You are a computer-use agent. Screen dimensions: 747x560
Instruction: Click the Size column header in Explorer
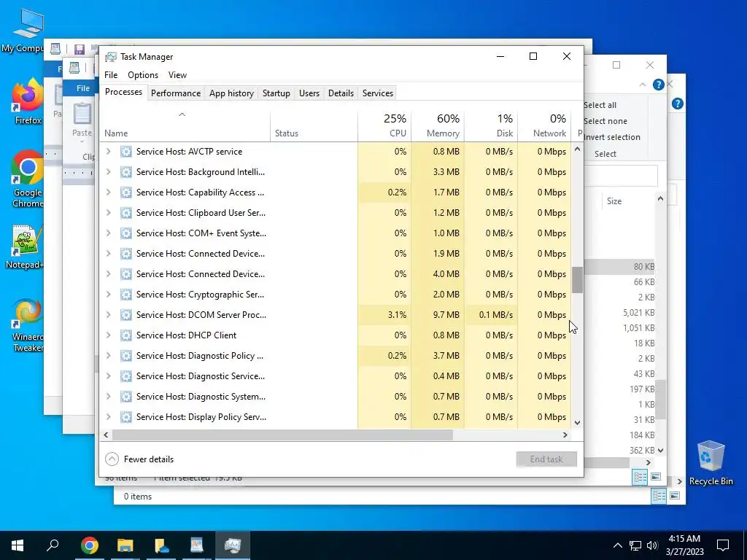pyautogui.click(x=614, y=201)
